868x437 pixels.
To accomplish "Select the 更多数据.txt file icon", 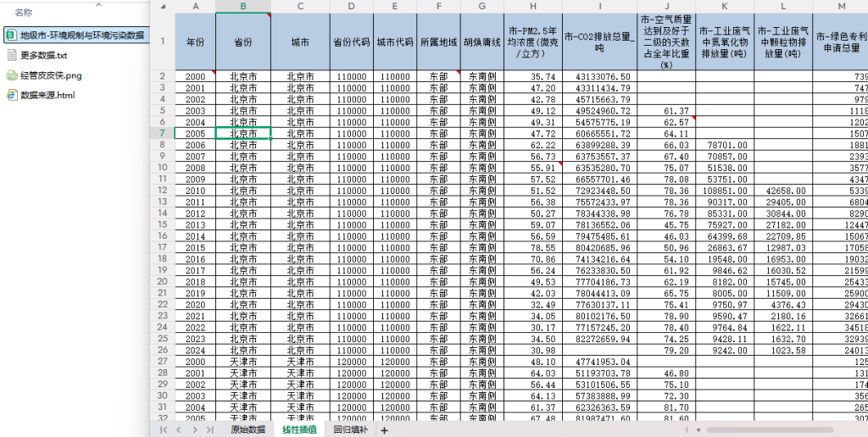I will (x=11, y=55).
